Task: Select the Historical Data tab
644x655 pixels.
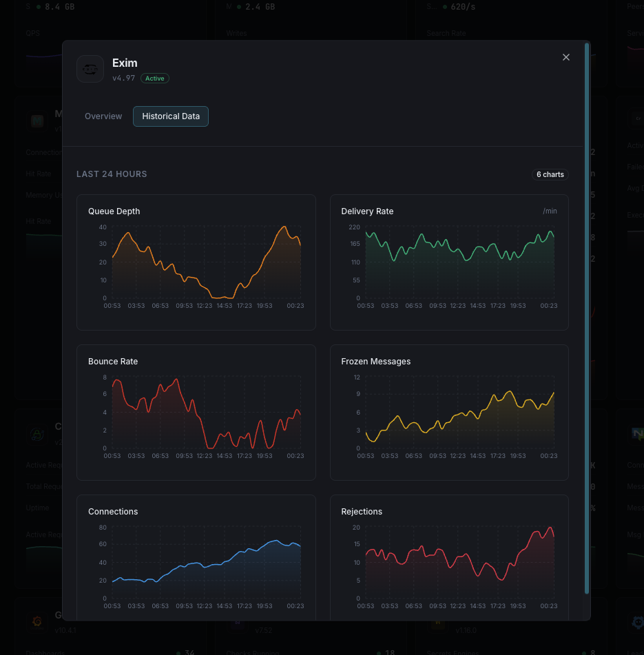Action: [x=170, y=116]
